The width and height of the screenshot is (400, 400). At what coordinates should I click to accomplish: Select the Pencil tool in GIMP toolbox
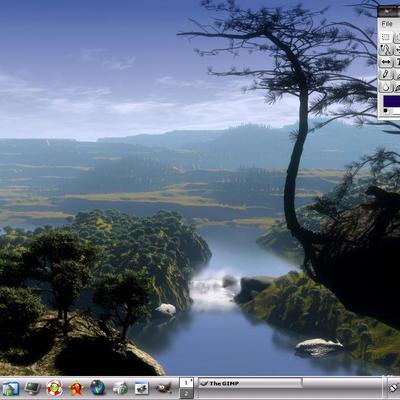coord(386,74)
